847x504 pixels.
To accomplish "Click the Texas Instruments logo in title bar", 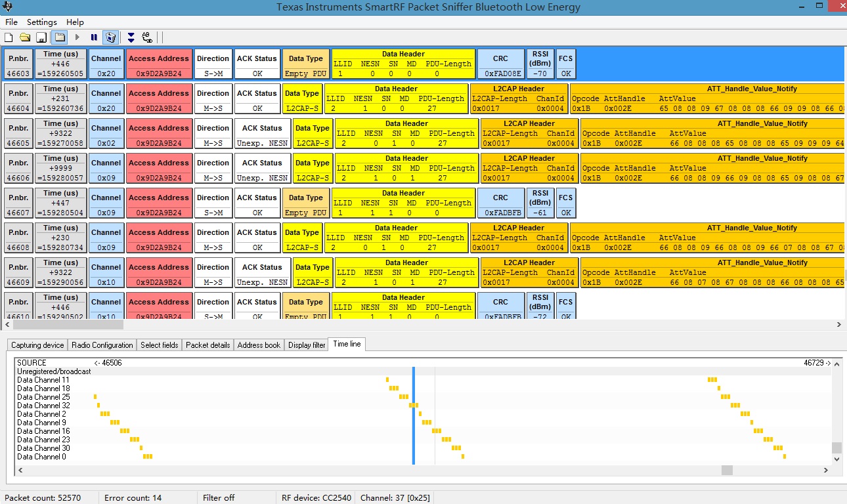I will 8,7.
